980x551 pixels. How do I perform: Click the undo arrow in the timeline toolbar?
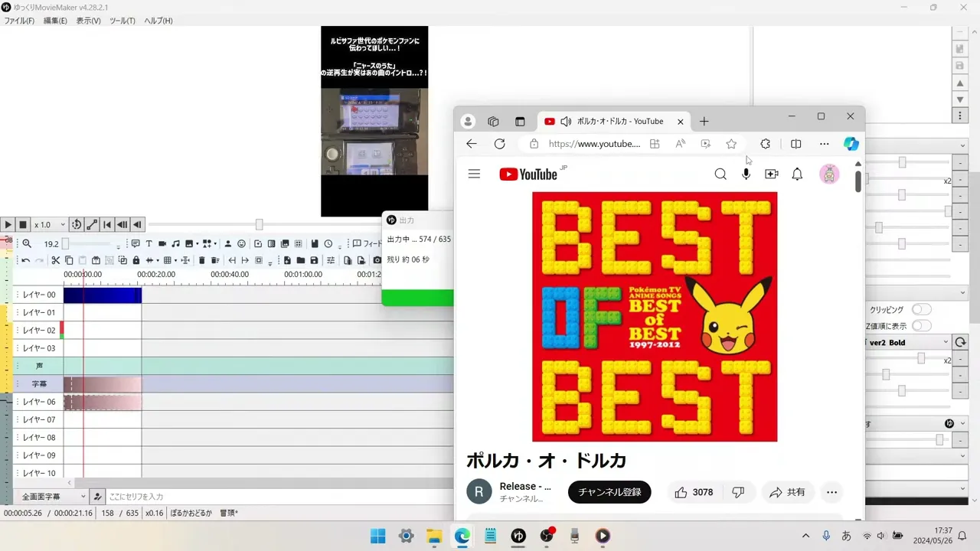(x=25, y=260)
